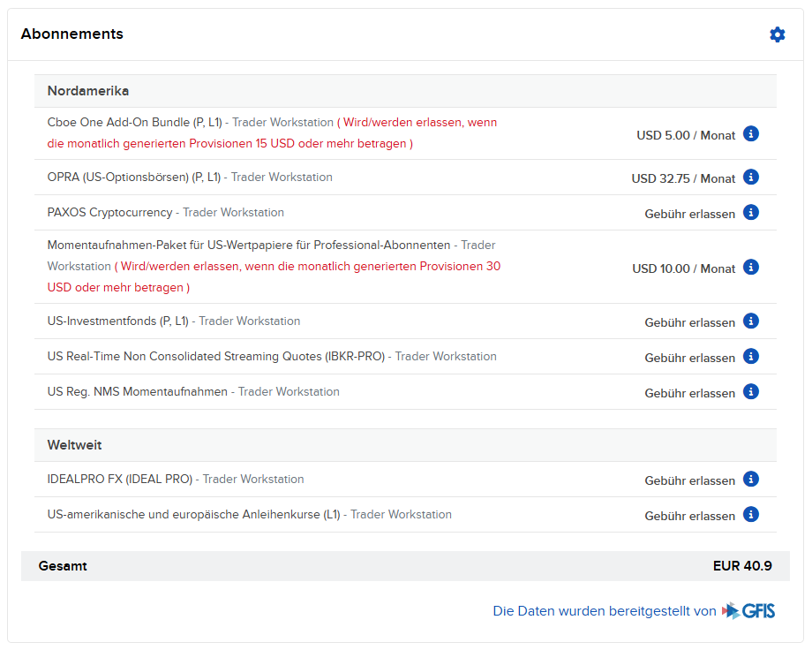Show info for US Reg. NMS Momentaufnahmen
Screen dimensions: 812x650
coord(751,392)
